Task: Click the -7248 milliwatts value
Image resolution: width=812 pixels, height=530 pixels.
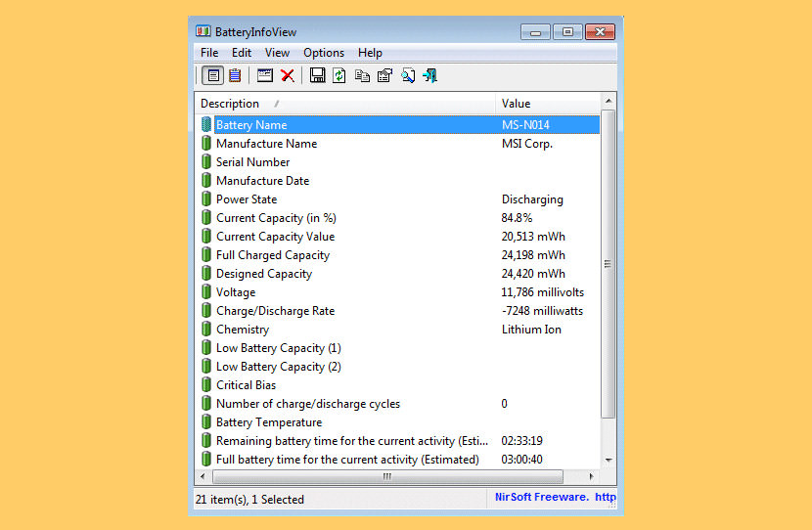Action: click(x=542, y=311)
